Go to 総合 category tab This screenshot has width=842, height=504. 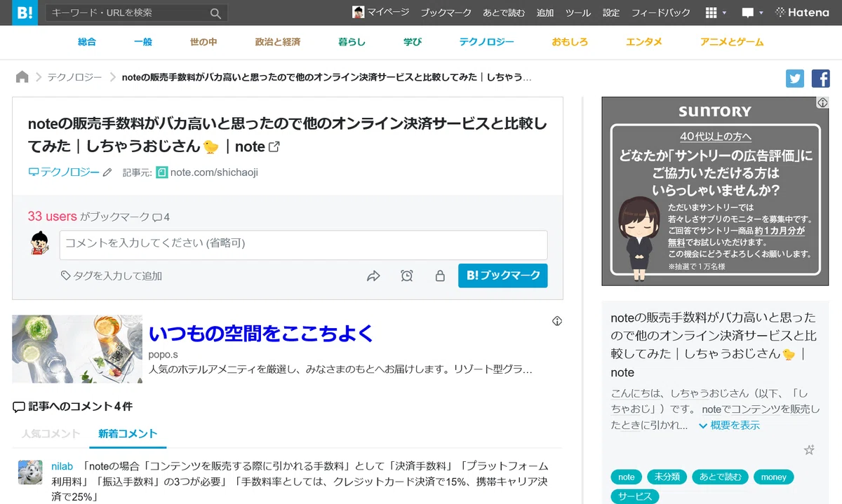(87, 42)
